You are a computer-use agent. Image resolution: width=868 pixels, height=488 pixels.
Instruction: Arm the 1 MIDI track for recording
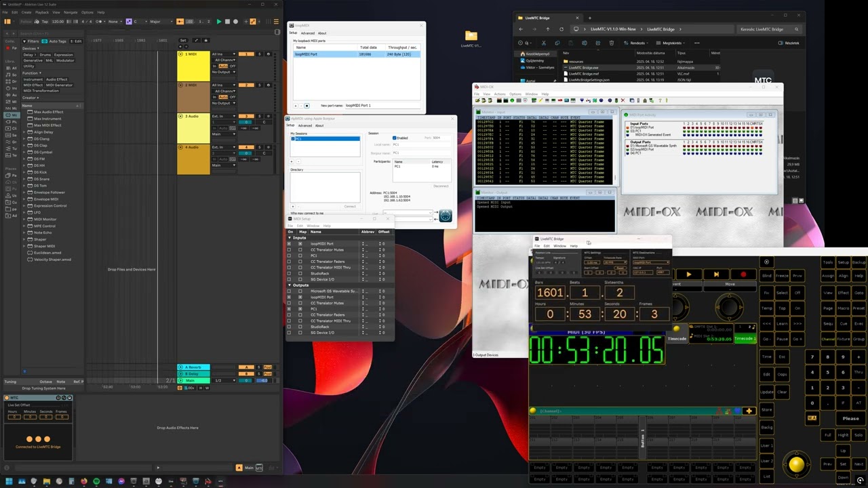click(268, 54)
